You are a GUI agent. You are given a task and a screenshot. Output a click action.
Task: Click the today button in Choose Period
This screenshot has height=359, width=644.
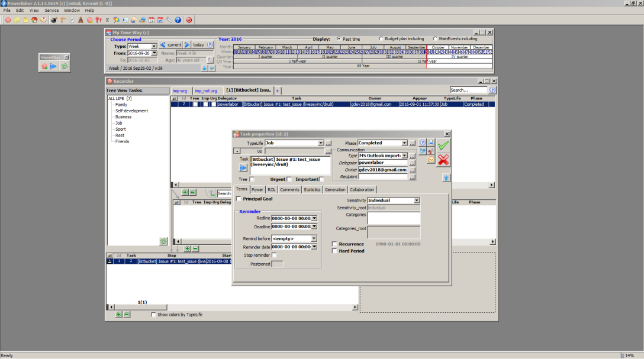click(x=198, y=45)
